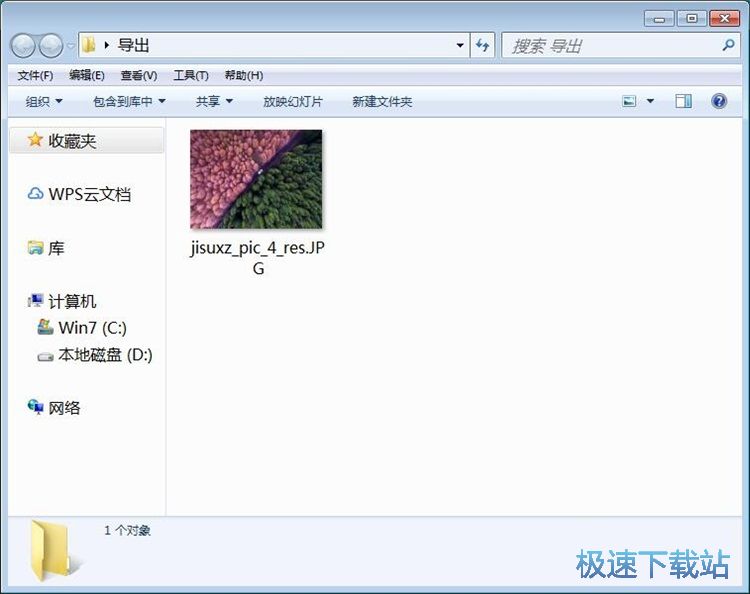750x594 pixels.
Task: Start 放映幻灯片 slideshow
Action: tap(293, 101)
